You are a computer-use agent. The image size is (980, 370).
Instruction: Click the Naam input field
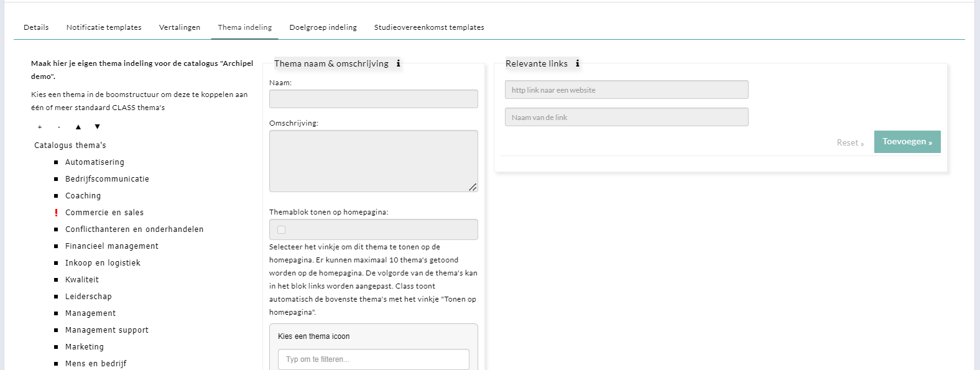tap(373, 99)
